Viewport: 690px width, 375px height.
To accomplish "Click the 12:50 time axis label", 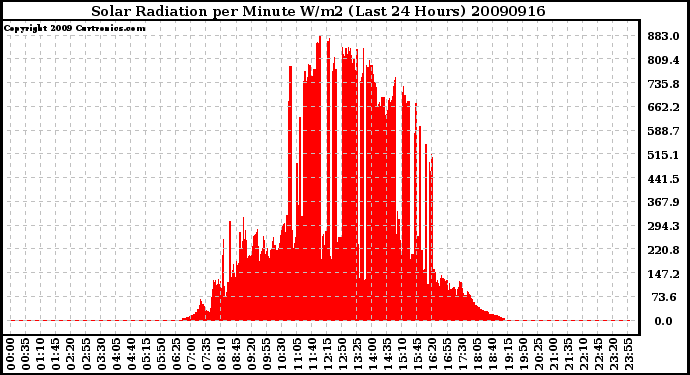I will point(342,354).
